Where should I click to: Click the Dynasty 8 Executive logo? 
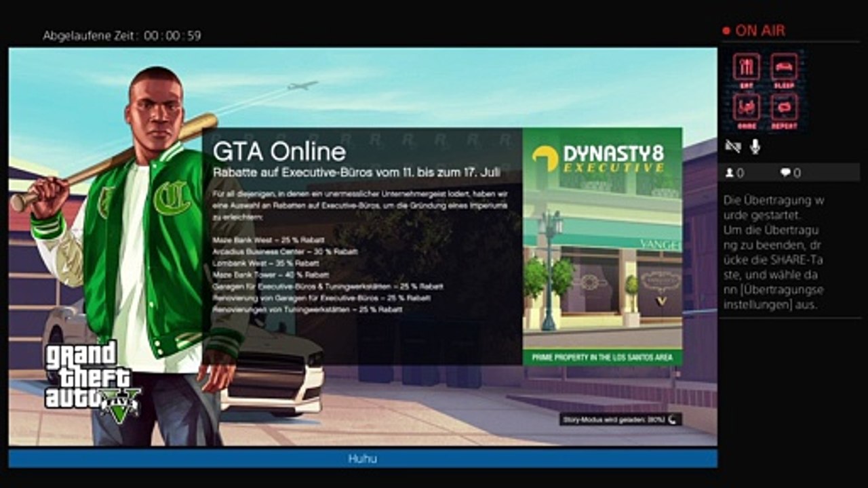[597, 158]
